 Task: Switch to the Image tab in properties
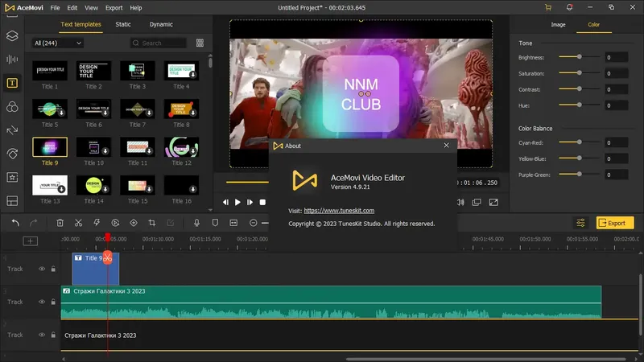click(x=557, y=25)
